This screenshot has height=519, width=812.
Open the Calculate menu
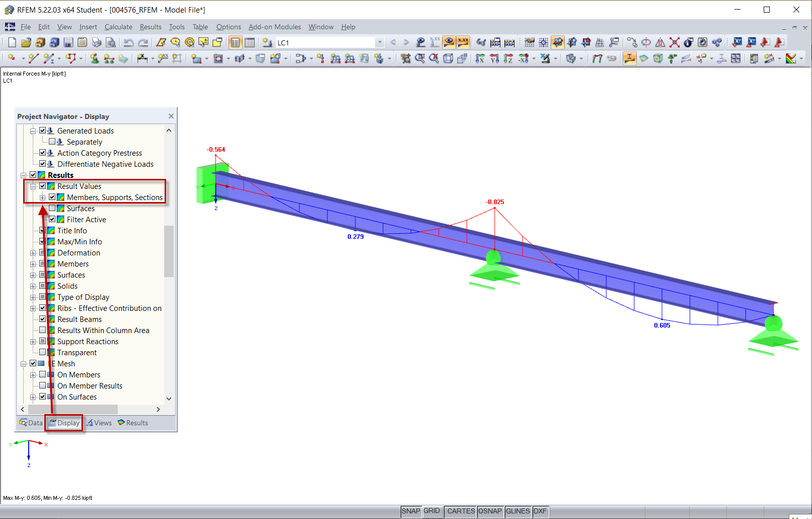[x=118, y=27]
